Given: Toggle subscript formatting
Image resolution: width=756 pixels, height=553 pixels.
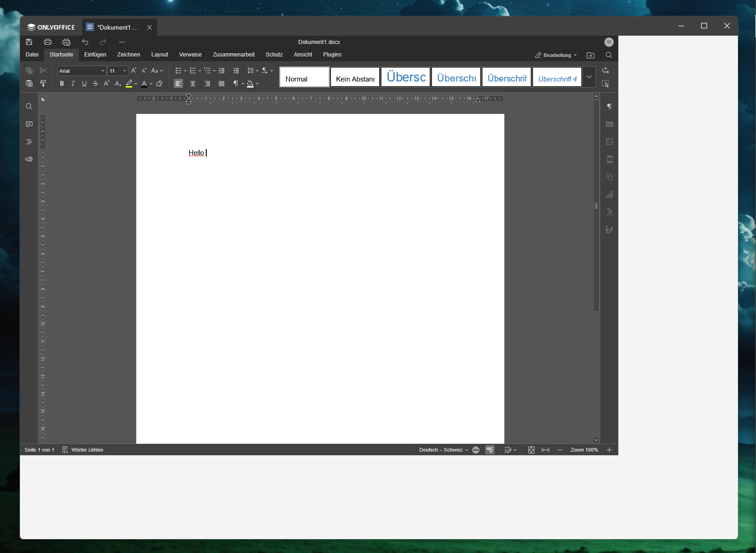Looking at the screenshot, I should [118, 84].
